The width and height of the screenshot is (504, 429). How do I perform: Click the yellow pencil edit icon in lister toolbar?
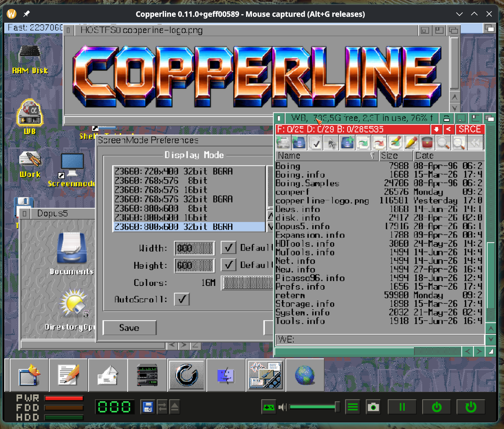click(411, 143)
